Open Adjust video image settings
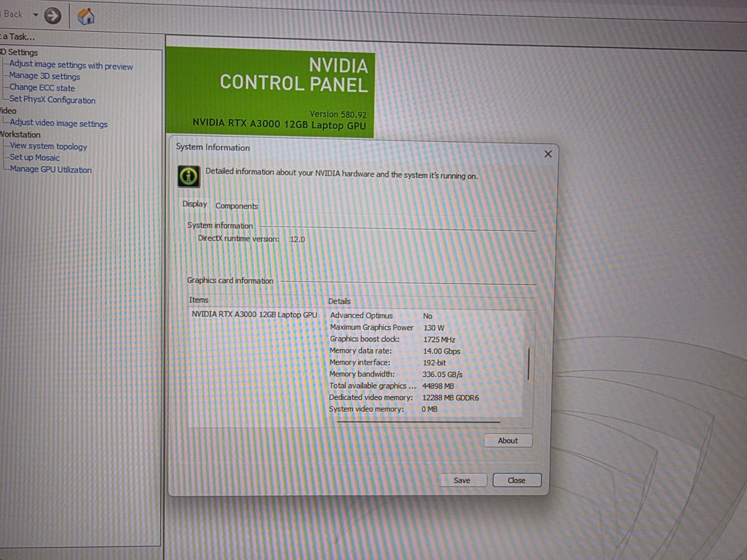This screenshot has height=560, width=747. pos(59,123)
